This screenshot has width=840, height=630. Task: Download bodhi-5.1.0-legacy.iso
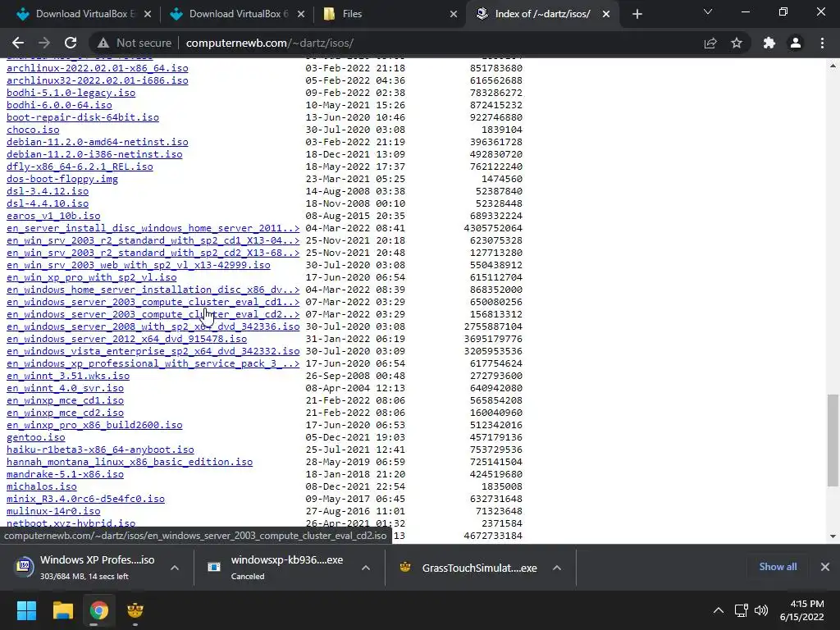click(71, 93)
